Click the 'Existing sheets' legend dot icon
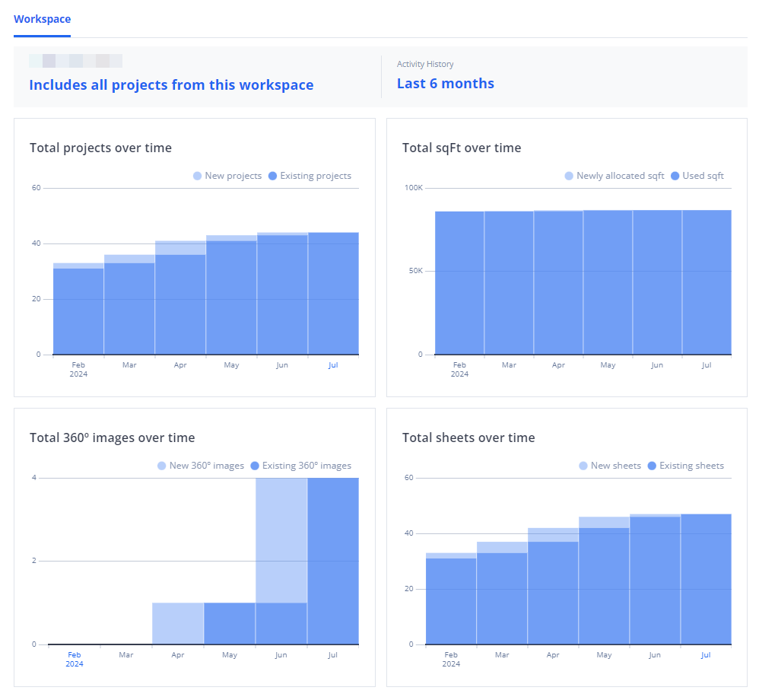Image resolution: width=759 pixels, height=700 pixels. 652,466
